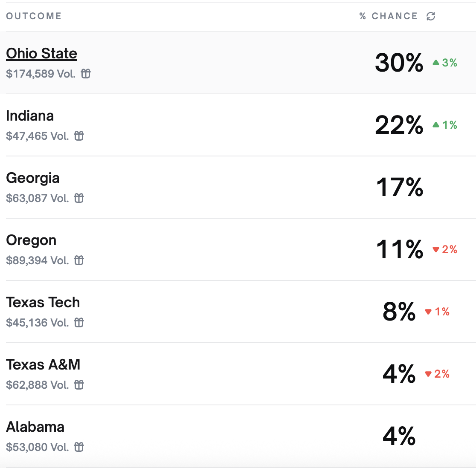Click the gift icon beside Indiana's volume
Viewport: 476px width, 468px height.
(x=79, y=136)
